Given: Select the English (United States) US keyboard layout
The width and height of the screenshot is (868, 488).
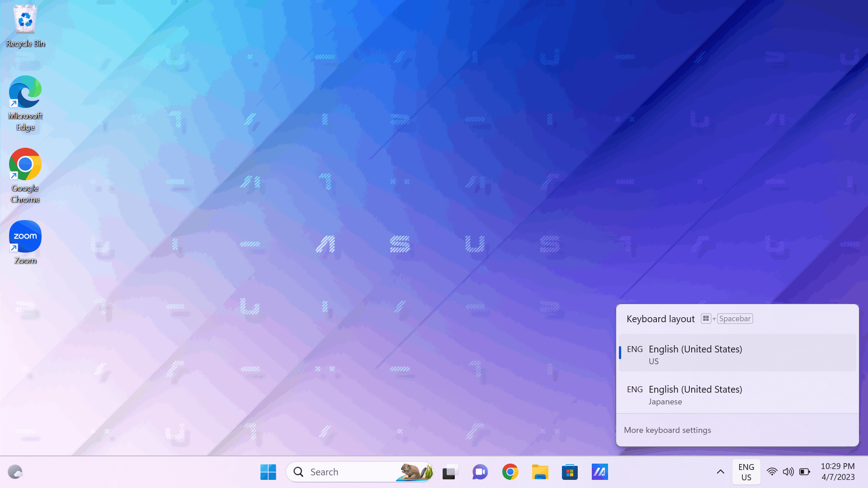Looking at the screenshot, I should (737, 354).
